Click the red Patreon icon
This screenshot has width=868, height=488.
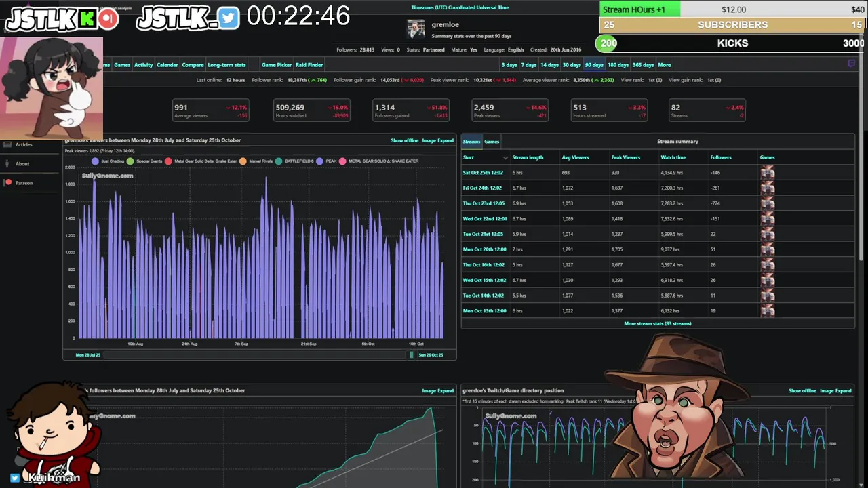(x=8, y=182)
